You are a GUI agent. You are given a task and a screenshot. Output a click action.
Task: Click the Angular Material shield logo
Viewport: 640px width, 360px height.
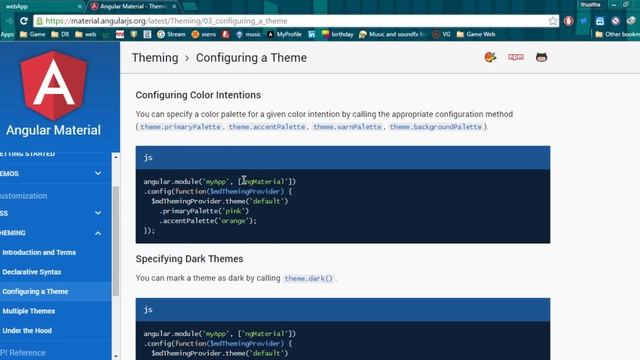[54, 86]
